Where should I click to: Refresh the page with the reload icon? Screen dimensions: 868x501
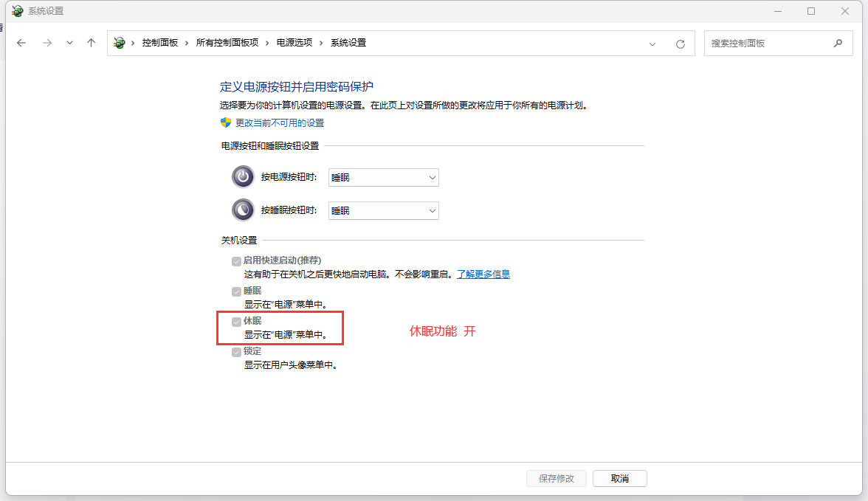(681, 44)
